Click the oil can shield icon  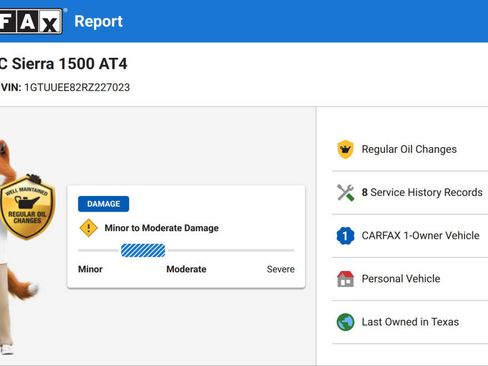(345, 149)
